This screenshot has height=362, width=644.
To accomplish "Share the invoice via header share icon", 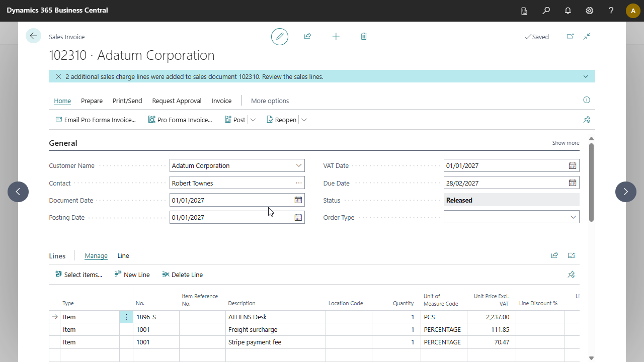I will [307, 36].
